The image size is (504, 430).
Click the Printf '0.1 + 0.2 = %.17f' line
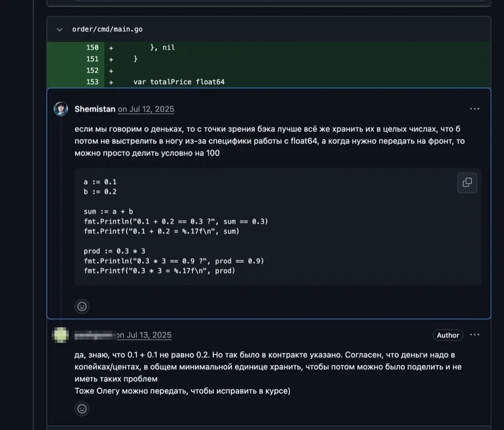click(x=162, y=231)
